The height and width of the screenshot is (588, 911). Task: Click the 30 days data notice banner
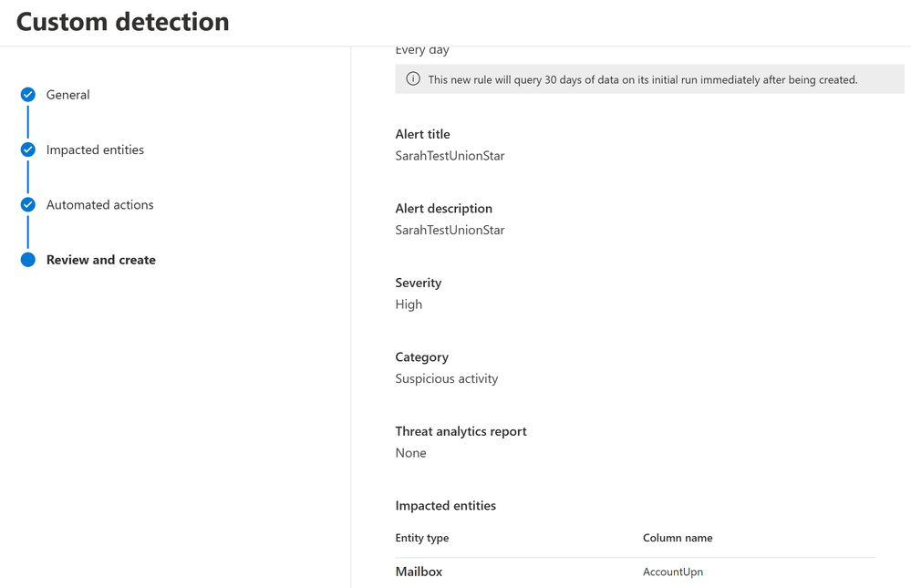click(649, 79)
